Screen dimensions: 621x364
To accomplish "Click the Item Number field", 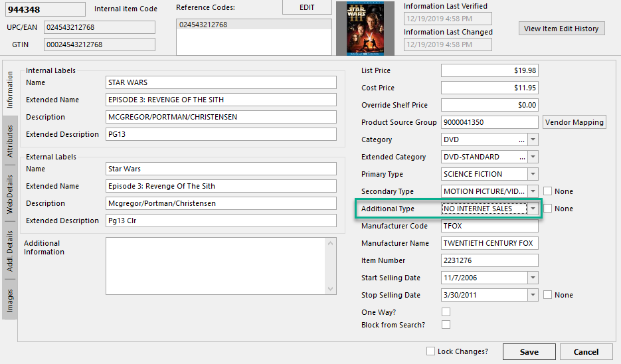I will click(489, 260).
